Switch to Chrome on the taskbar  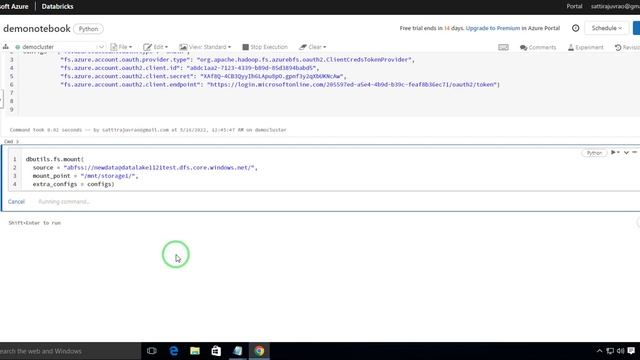tap(259, 351)
